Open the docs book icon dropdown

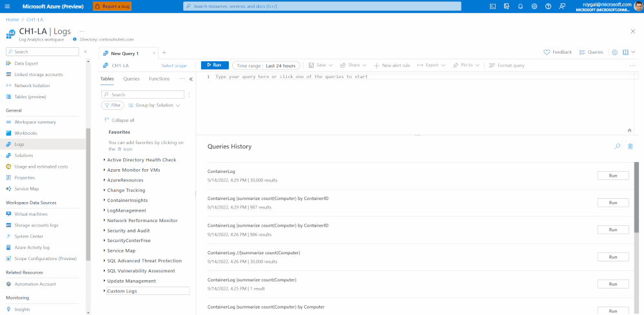tap(629, 52)
